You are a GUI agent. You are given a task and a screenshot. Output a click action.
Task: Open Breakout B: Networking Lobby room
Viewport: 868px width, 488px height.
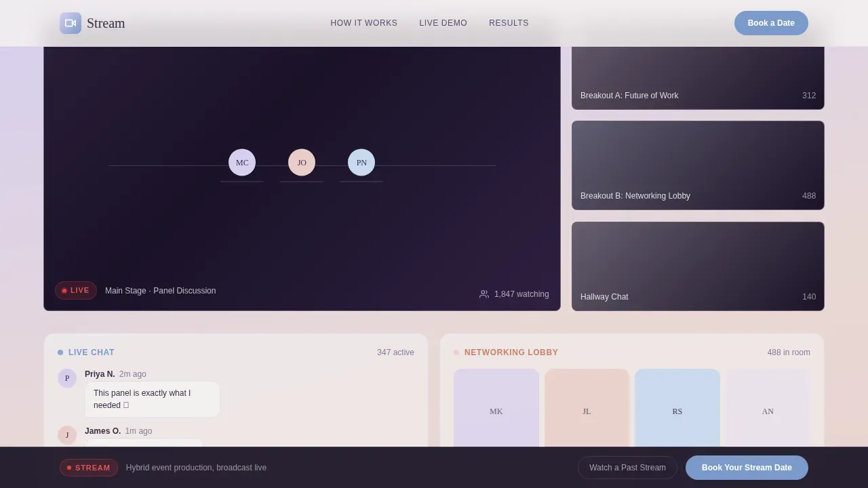pyautogui.click(x=698, y=165)
